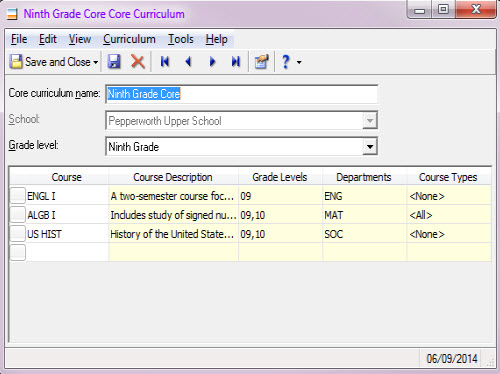Expand the School dropdown arrow
The image size is (500, 374).
[370, 121]
